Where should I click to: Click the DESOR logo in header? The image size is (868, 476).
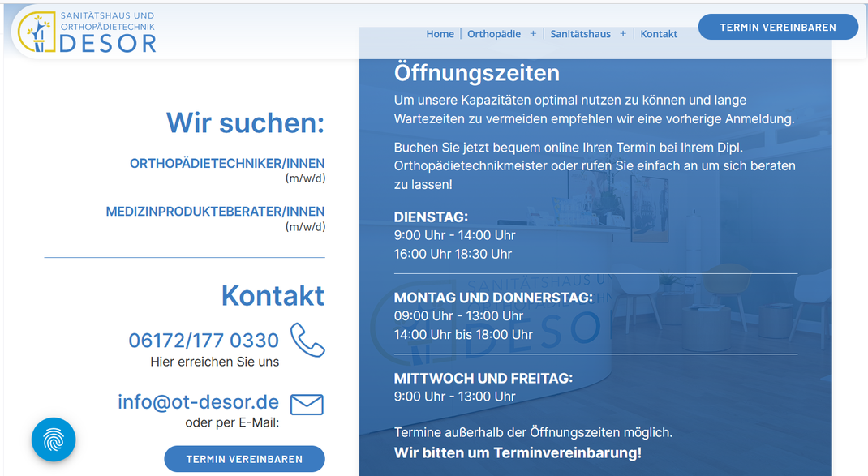click(x=86, y=32)
